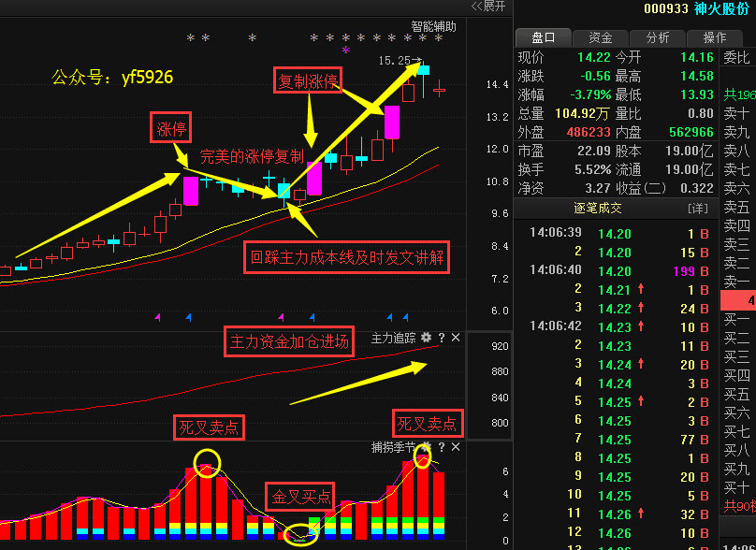The width and height of the screenshot is (756, 550).
Task: Open the 操作 tab
Action: pyautogui.click(x=715, y=37)
